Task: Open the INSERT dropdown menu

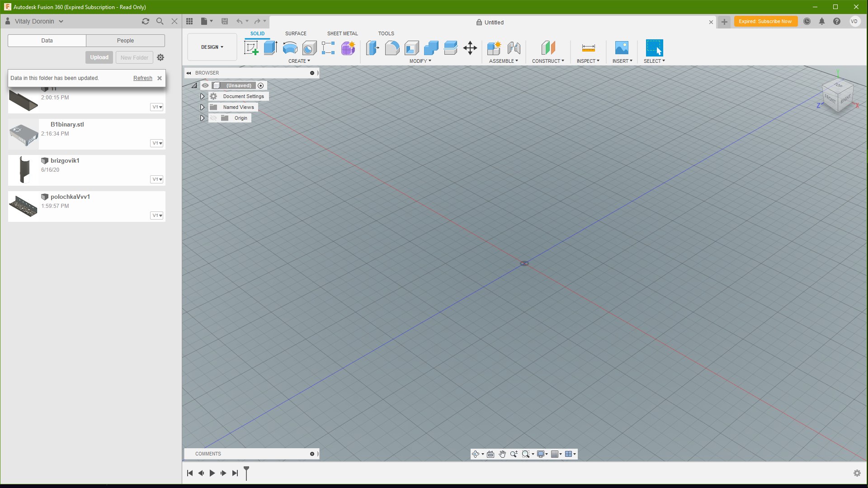Action: (623, 61)
